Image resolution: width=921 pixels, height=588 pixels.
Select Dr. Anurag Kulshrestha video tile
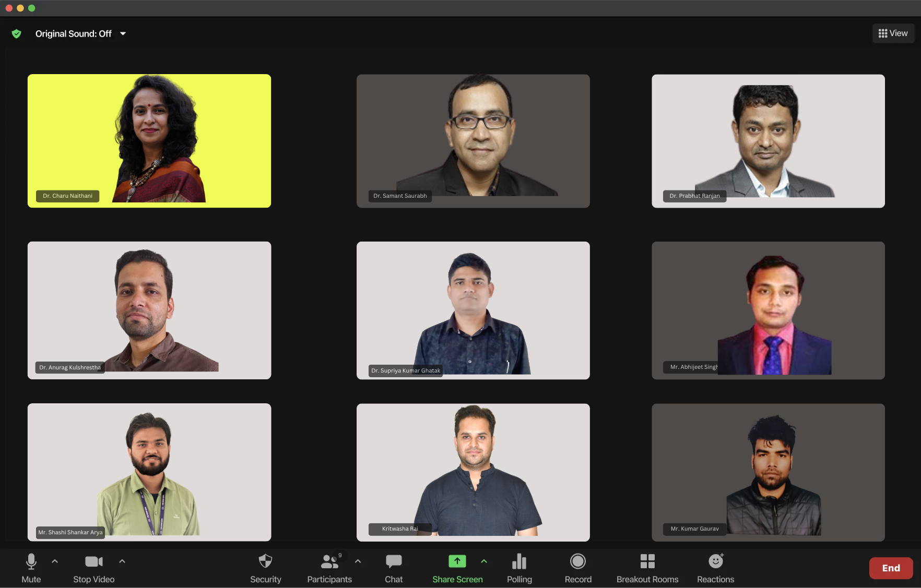[x=149, y=310]
